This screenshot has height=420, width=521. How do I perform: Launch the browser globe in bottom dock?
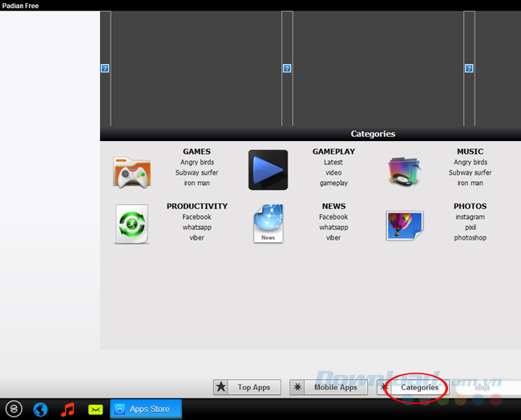pos(40,409)
